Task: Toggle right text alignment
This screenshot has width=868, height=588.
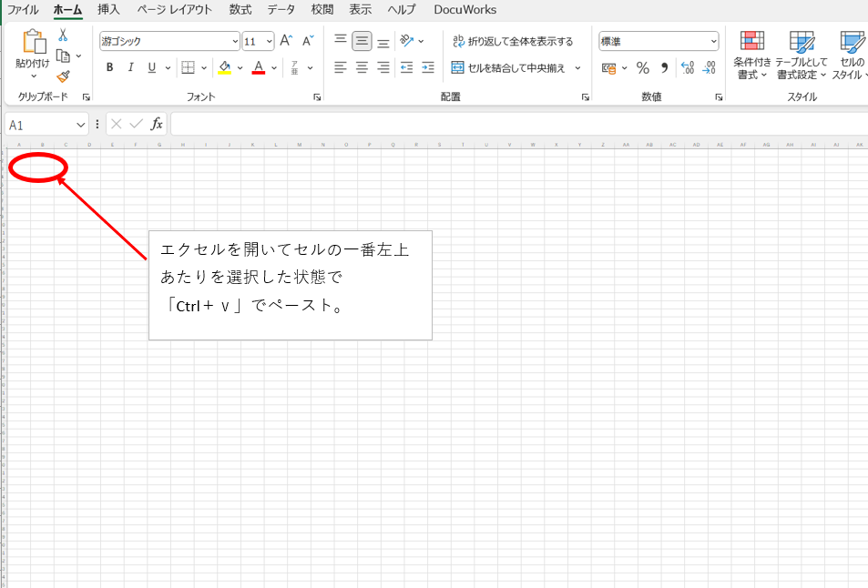Action: pyautogui.click(x=383, y=67)
